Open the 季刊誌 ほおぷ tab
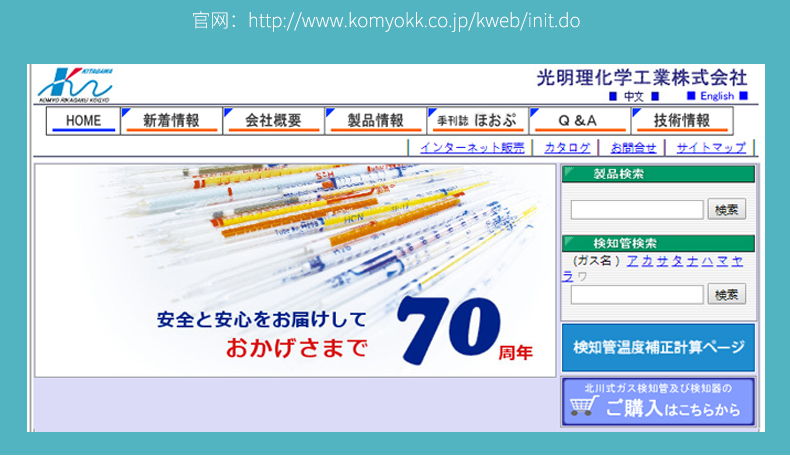The height and width of the screenshot is (462, 790). click(477, 121)
